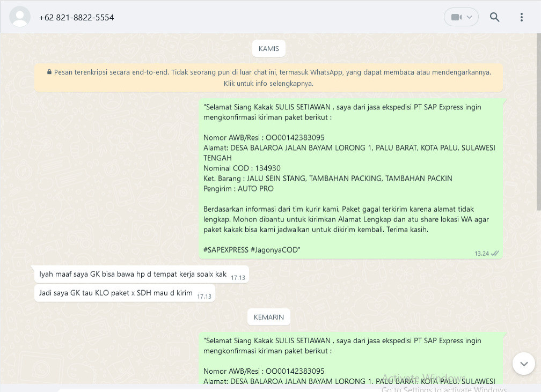The image size is (541, 392).
Task: Click 'Pengirim : AUTO PRO' line
Action: 238,189
